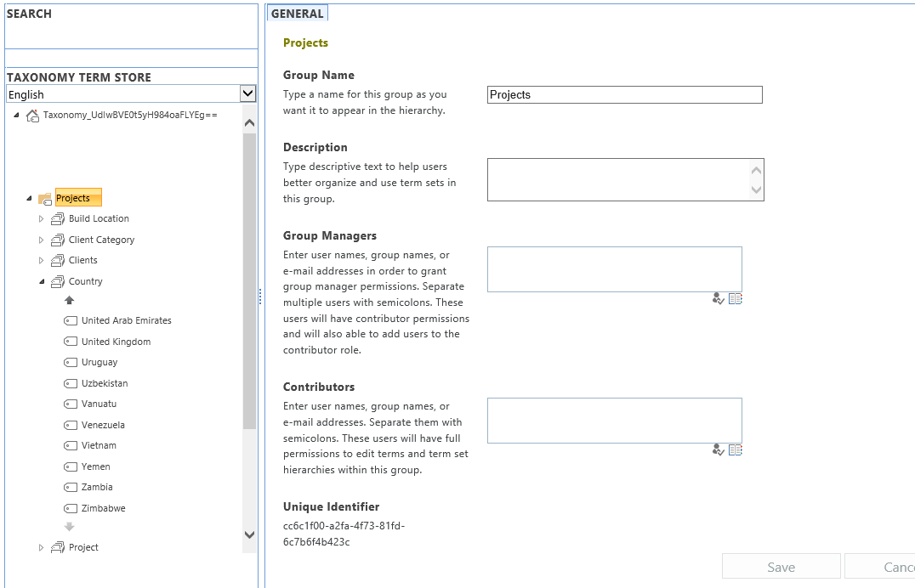Select the Taxonomy root term store label
Screen dimensions: 915x588
130,115
